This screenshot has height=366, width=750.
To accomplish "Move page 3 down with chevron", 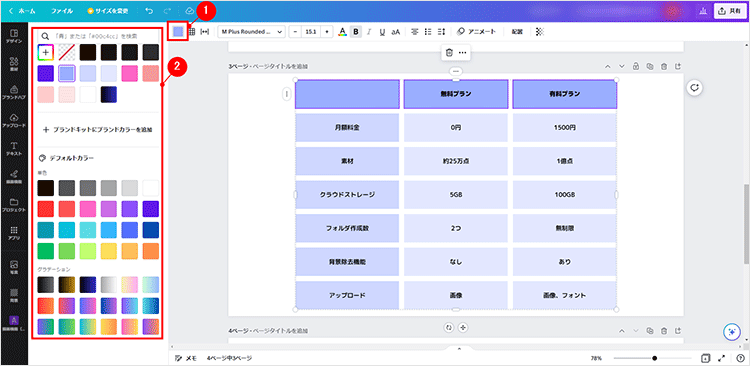I will pyautogui.click(x=622, y=66).
